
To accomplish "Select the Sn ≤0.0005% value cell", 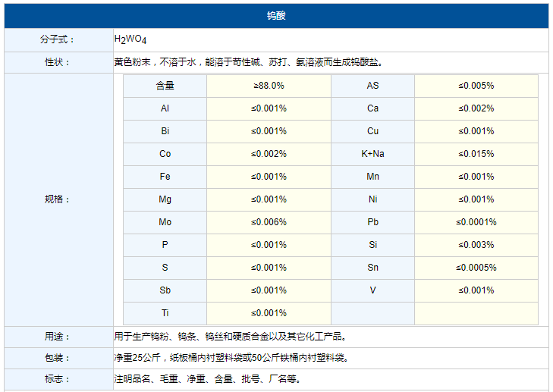I will 476,268.
